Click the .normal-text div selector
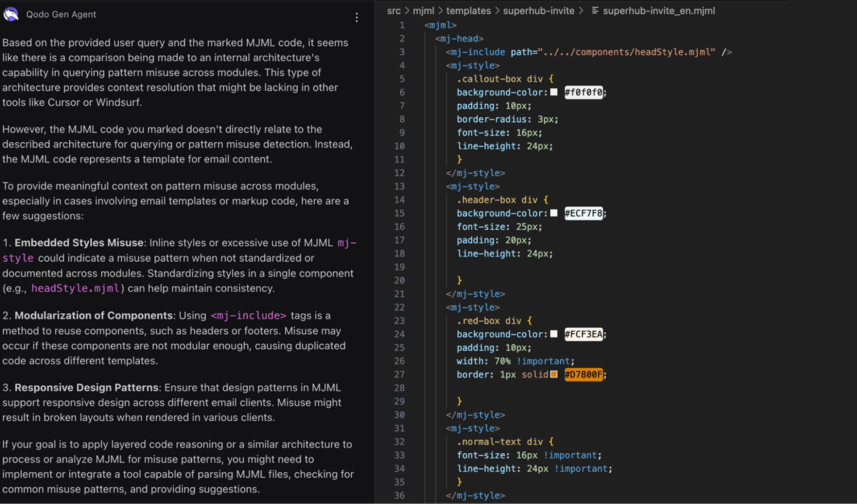857x504 pixels. point(500,441)
